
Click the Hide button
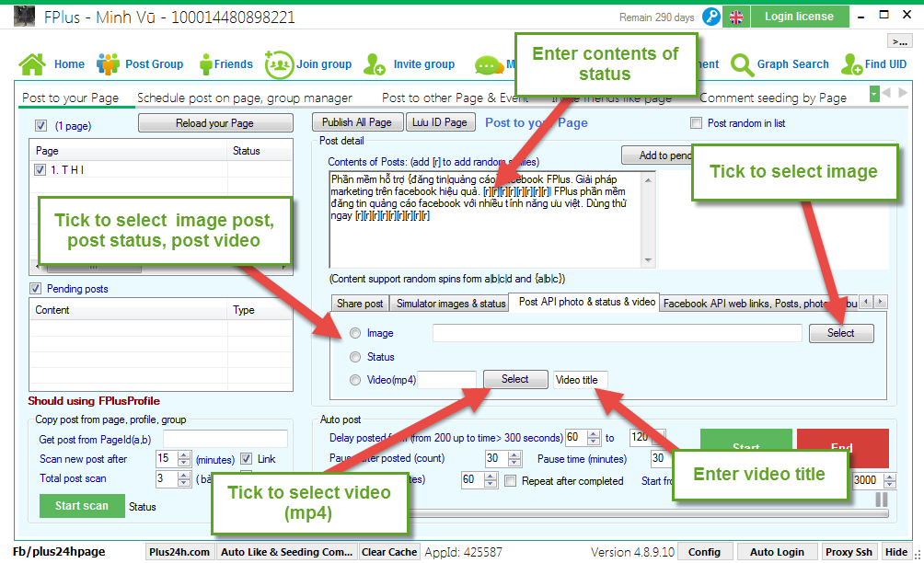[x=895, y=552]
